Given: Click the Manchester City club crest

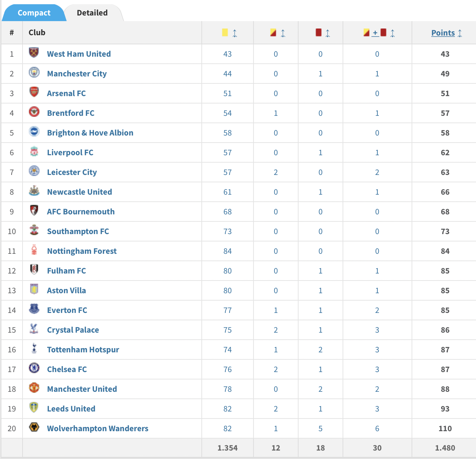Looking at the screenshot, I should coord(34,72).
